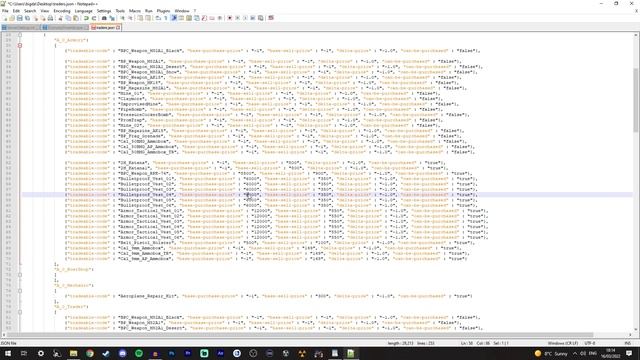
Task: Open Find using the binoculars icon
Action: point(104,18)
